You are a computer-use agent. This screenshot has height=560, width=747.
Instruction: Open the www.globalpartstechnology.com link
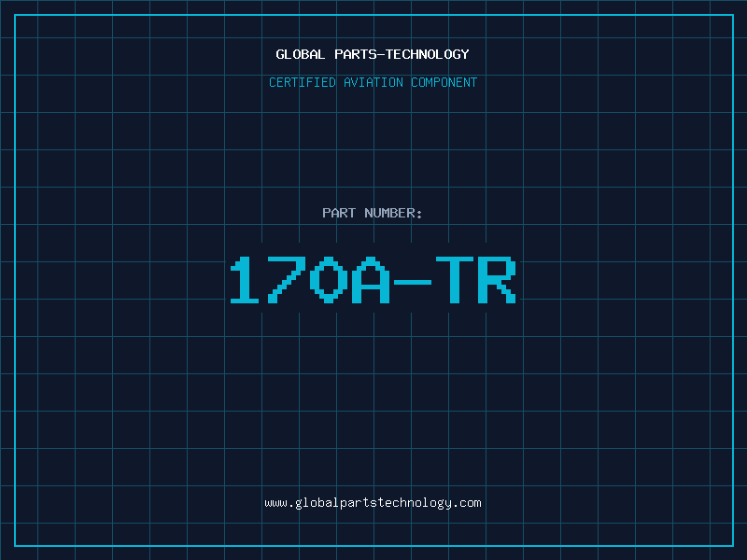point(373,503)
